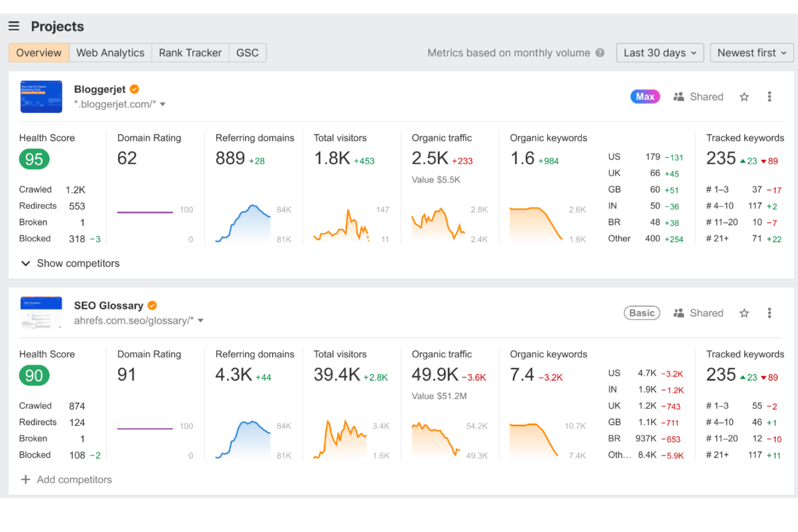Switch to the Web Analytics tab
798x532 pixels.
click(x=111, y=53)
